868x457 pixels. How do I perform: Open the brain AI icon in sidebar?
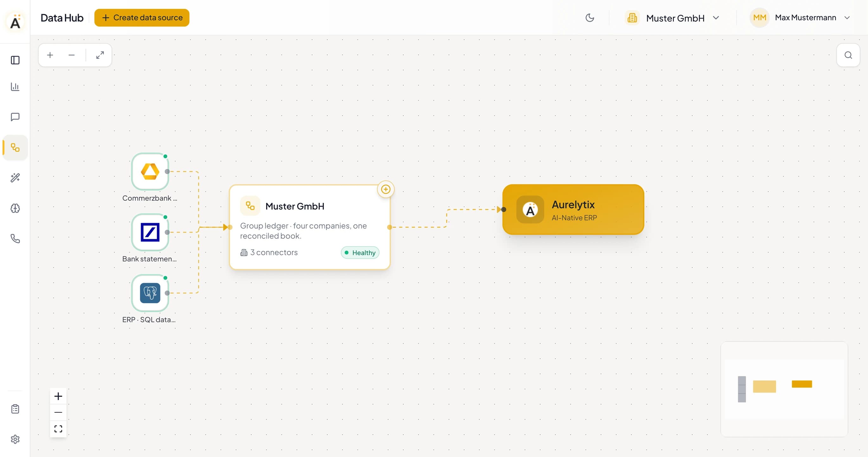click(x=15, y=208)
